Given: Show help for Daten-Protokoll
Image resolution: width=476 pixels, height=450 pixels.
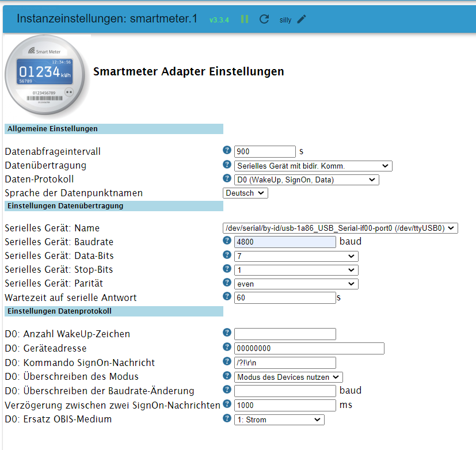Looking at the screenshot, I should click(x=227, y=178).
